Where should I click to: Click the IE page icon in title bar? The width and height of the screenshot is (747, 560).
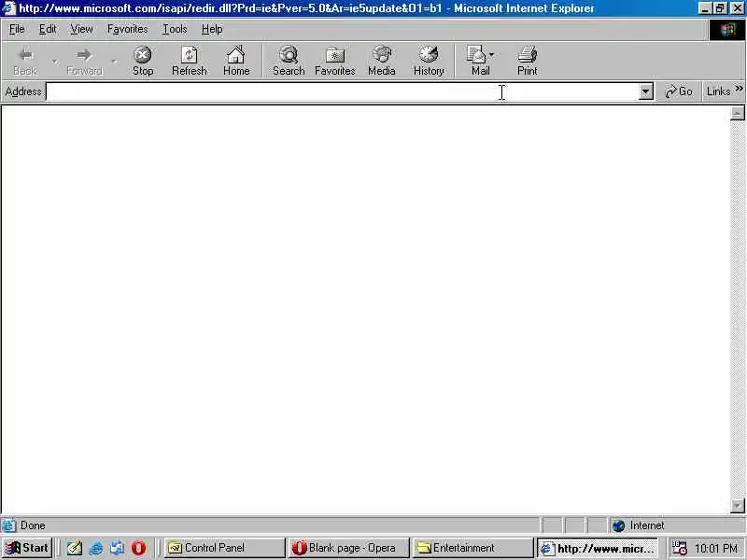point(9,8)
